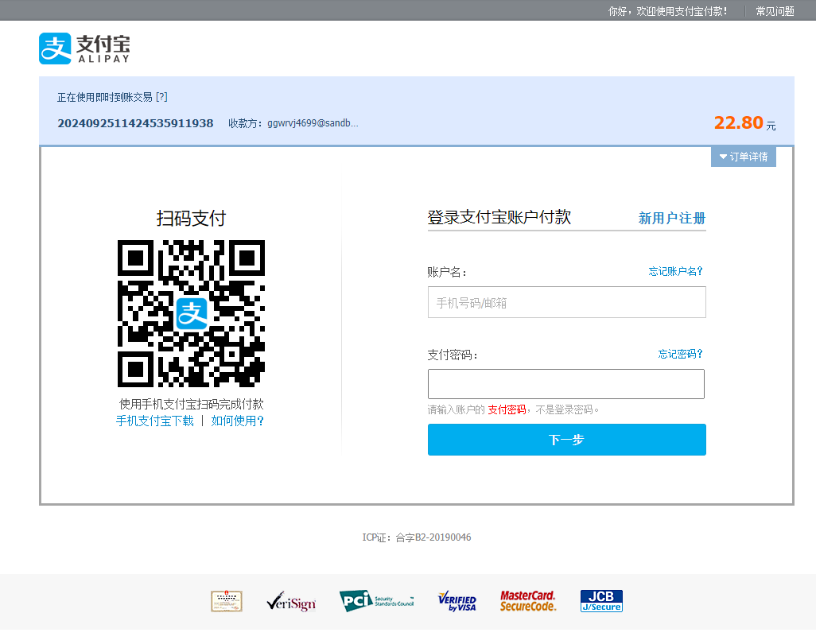Select order number 2024092511424535911938
816x644 pixels.
point(135,123)
